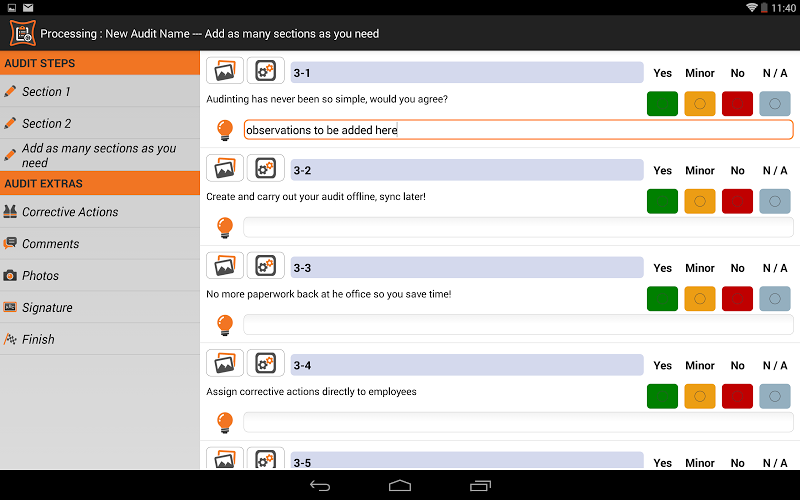The image size is (800, 500).
Task: Tap the 3-3 question header bar
Action: tap(467, 267)
